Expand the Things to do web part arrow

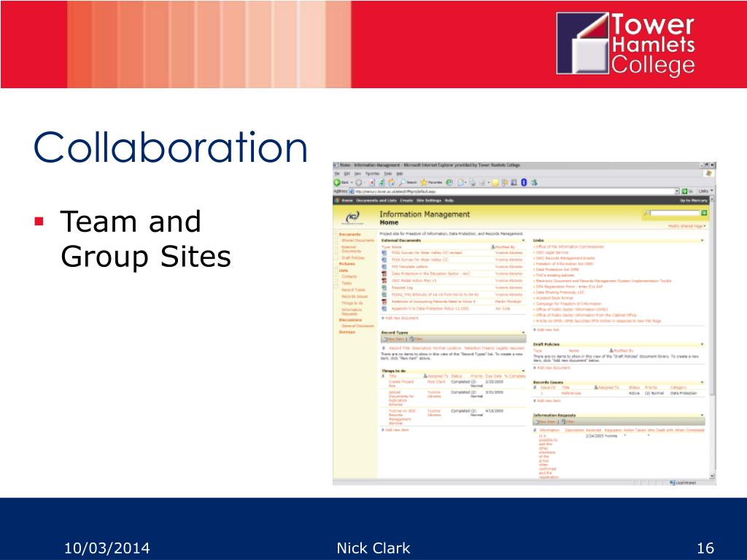click(x=523, y=371)
